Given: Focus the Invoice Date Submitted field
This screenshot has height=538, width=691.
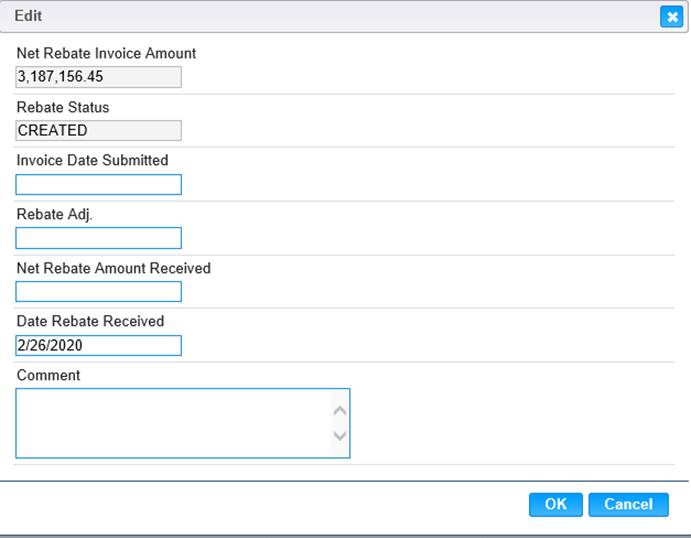Looking at the screenshot, I should click(98, 185).
